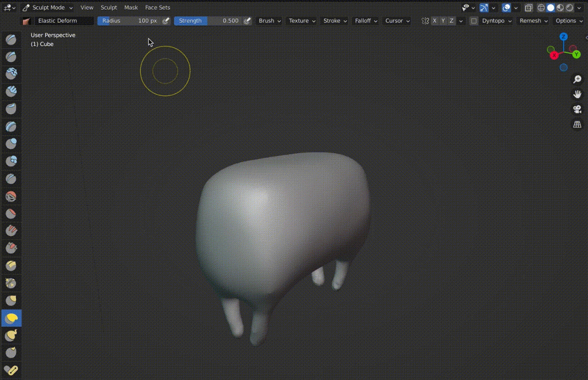Select the Smooth brush from the toolbar

click(11, 196)
